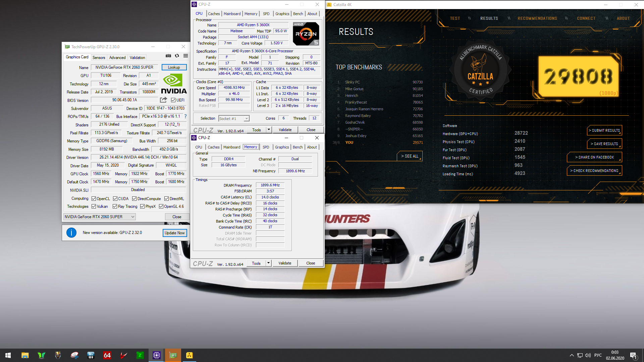Toggle the UEFI checkbox
The height and width of the screenshot is (362, 644).
click(x=173, y=100)
